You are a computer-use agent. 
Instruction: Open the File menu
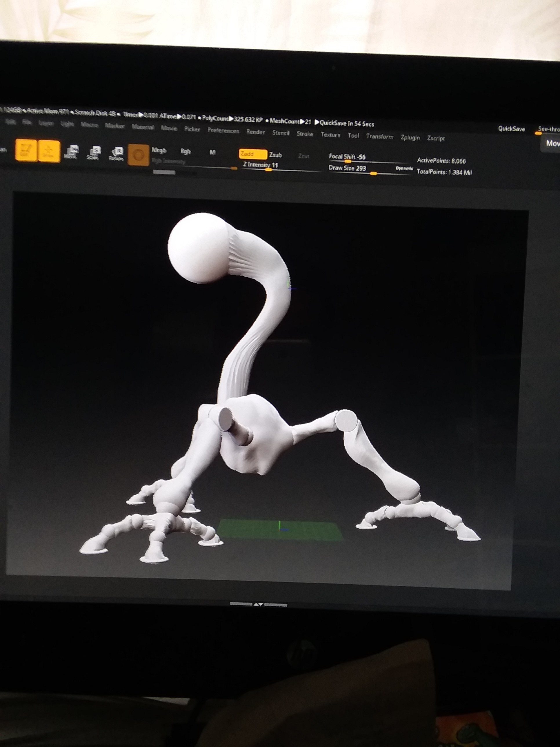click(x=27, y=122)
